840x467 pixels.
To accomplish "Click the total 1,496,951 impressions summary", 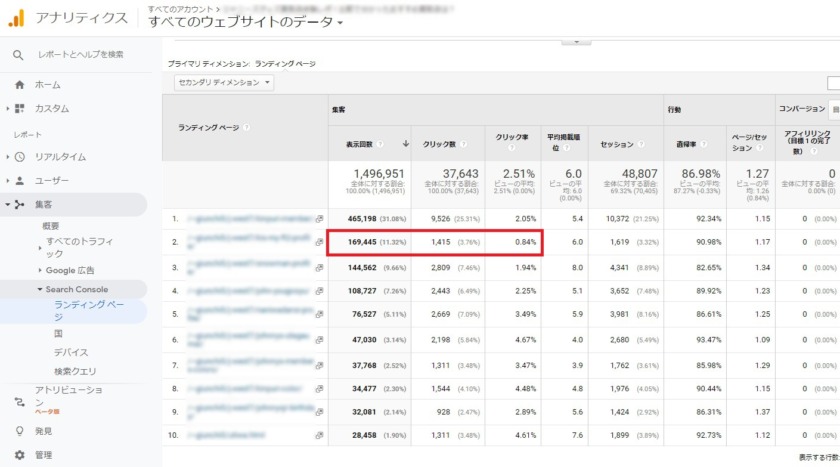I will (x=379, y=174).
